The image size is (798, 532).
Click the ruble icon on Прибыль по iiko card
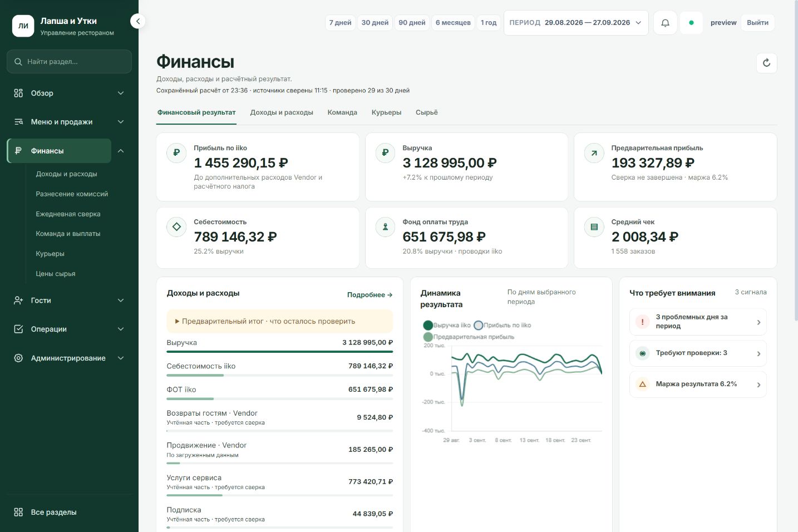tap(176, 152)
